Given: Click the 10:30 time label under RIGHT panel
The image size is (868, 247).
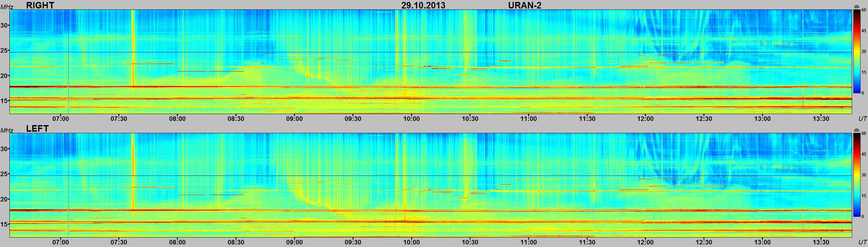Looking at the screenshot, I should click(470, 118).
